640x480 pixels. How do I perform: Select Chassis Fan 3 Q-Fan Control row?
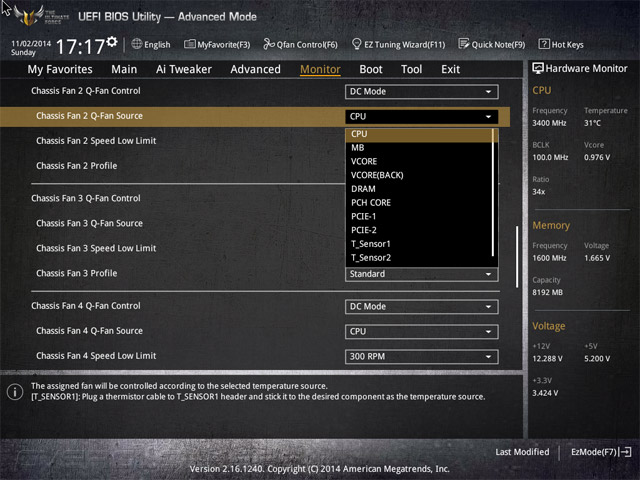pos(255,198)
